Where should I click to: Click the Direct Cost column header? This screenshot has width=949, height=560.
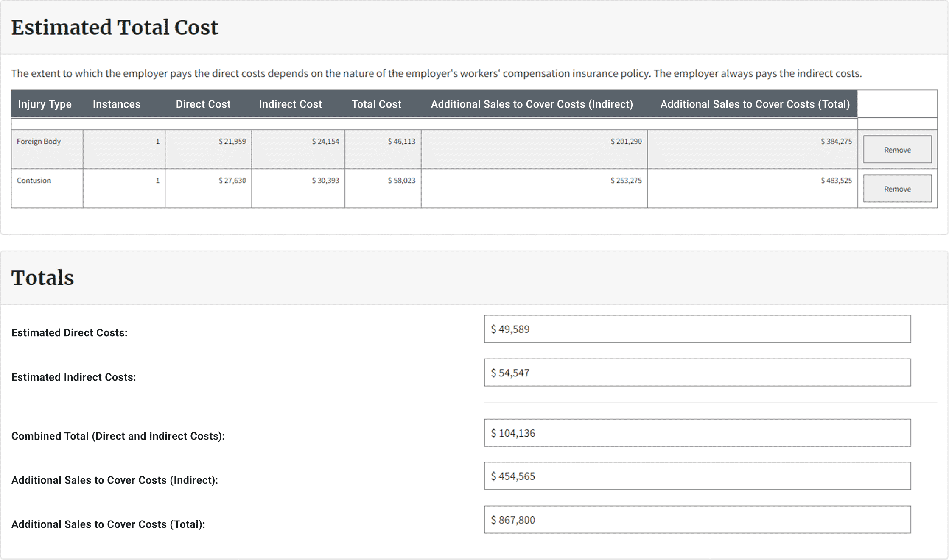click(x=203, y=104)
